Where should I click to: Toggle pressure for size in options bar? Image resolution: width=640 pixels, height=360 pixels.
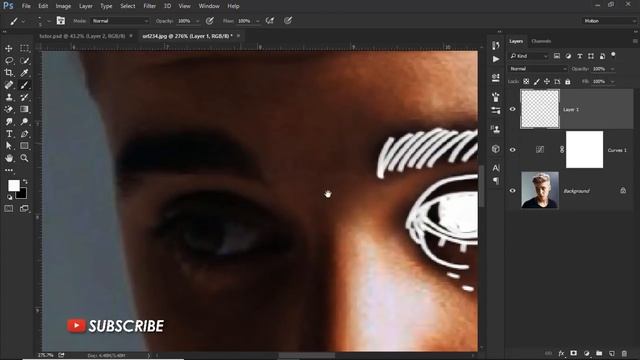pyautogui.click(x=288, y=21)
